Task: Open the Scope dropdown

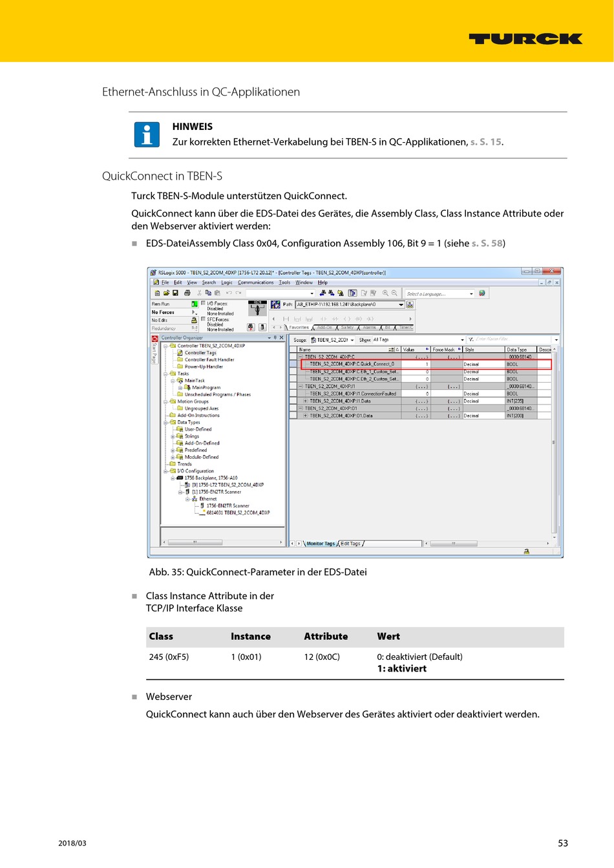Action: [x=352, y=340]
